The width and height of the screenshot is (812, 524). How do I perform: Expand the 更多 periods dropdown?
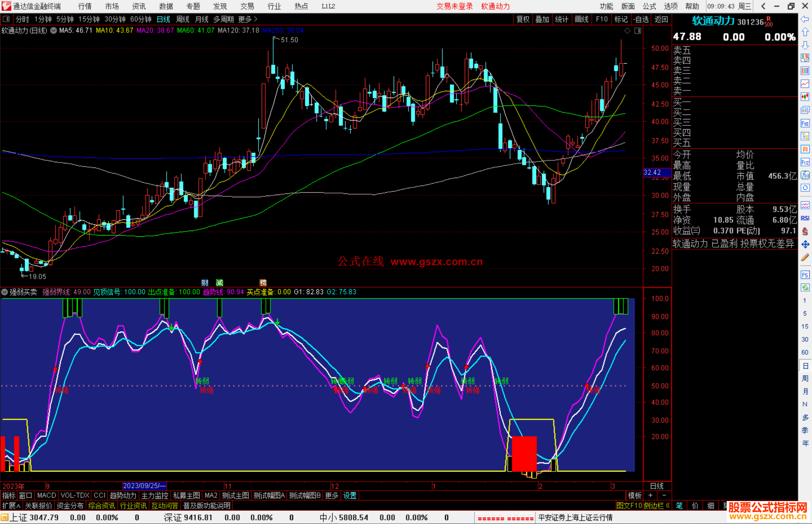point(247,19)
